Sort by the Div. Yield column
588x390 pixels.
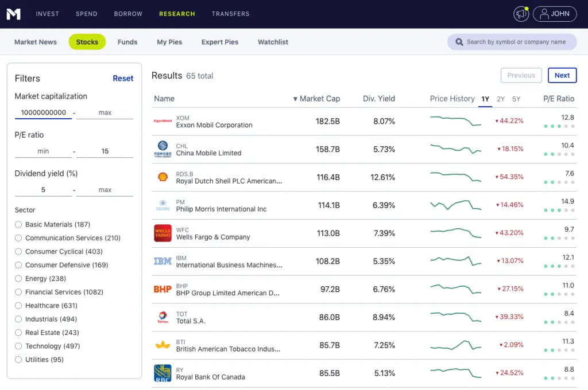pos(379,99)
